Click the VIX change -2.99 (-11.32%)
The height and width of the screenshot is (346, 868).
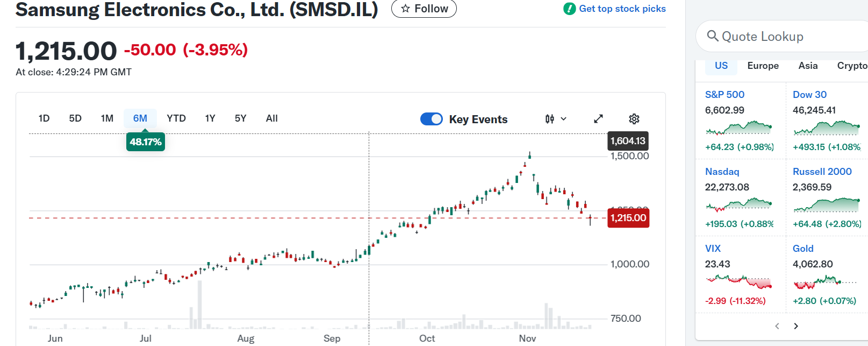click(x=735, y=301)
